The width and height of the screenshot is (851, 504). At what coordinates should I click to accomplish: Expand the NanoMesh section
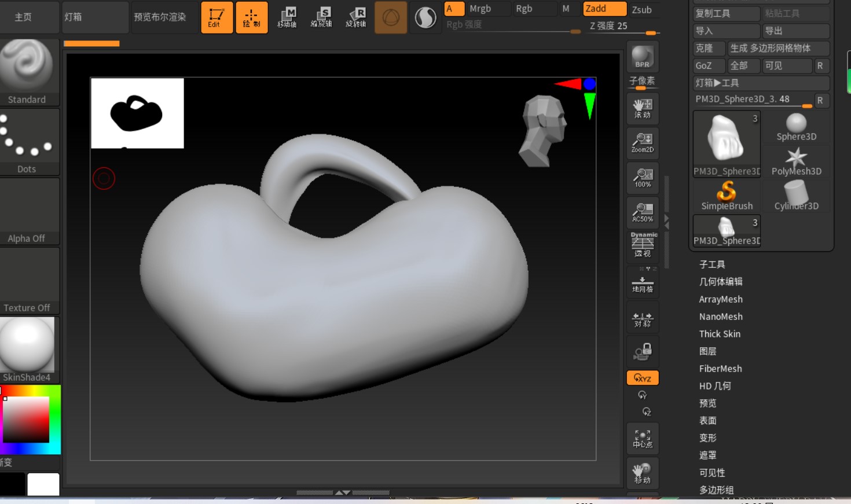[721, 317]
